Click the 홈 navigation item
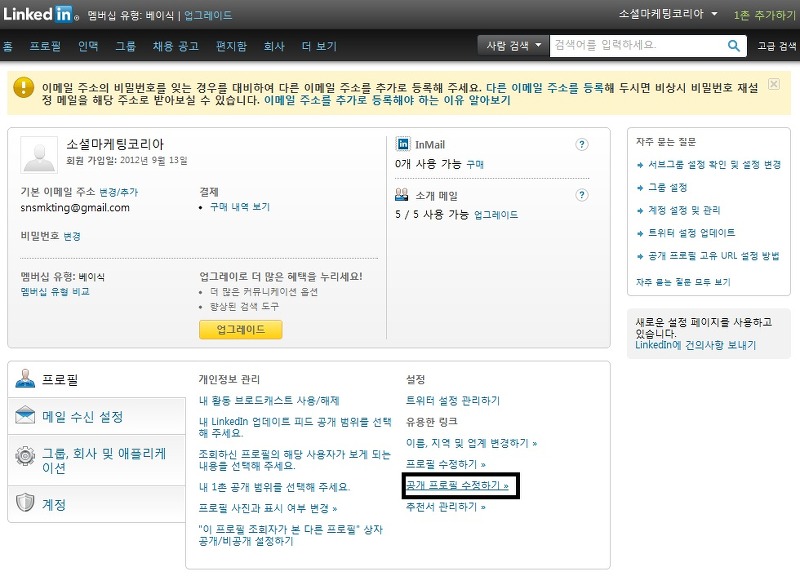The width and height of the screenshot is (800, 576). pyautogui.click(x=7, y=46)
